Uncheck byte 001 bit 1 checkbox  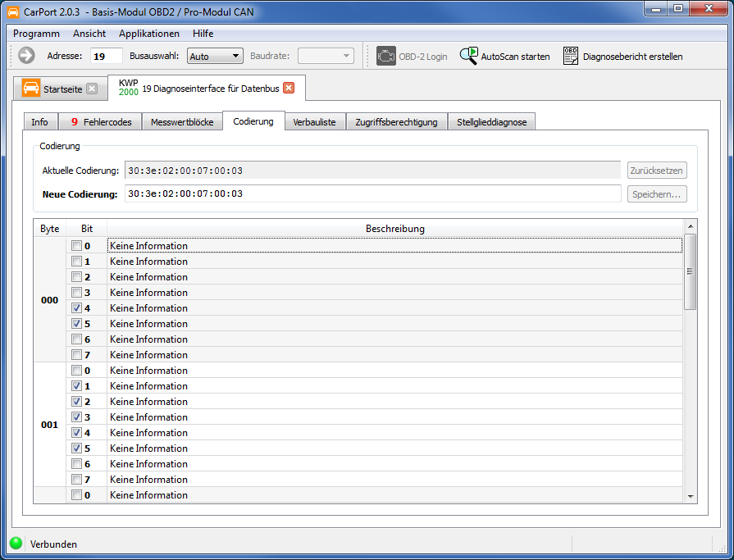click(x=77, y=386)
